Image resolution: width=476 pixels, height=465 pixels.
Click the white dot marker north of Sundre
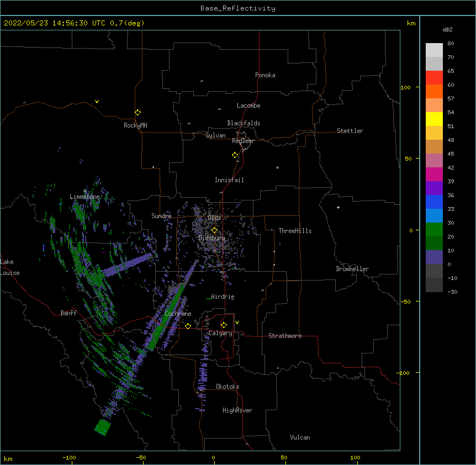(x=154, y=167)
